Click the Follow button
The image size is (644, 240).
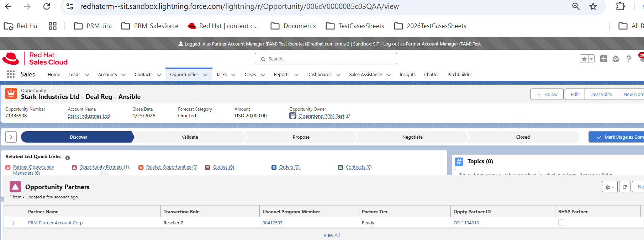point(547,94)
